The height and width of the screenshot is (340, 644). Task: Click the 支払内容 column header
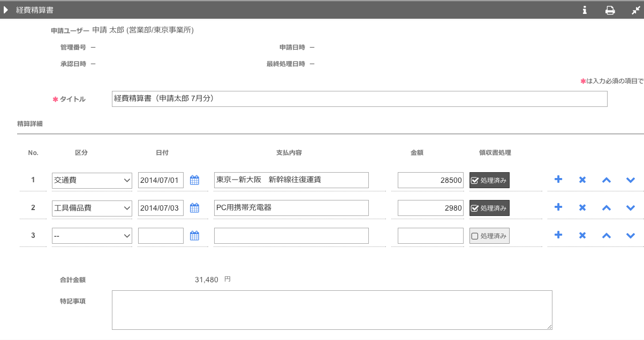point(289,153)
